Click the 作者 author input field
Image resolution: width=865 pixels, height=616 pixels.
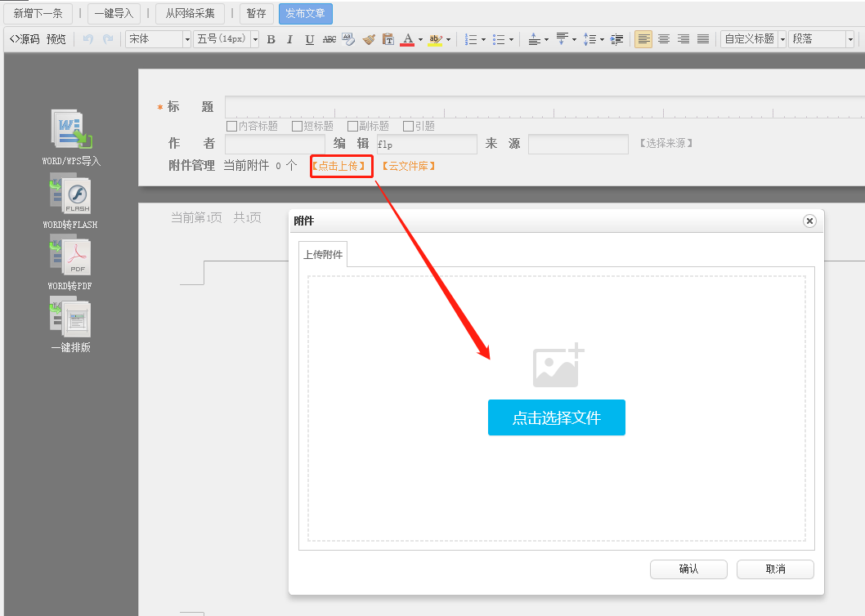pyautogui.click(x=275, y=144)
